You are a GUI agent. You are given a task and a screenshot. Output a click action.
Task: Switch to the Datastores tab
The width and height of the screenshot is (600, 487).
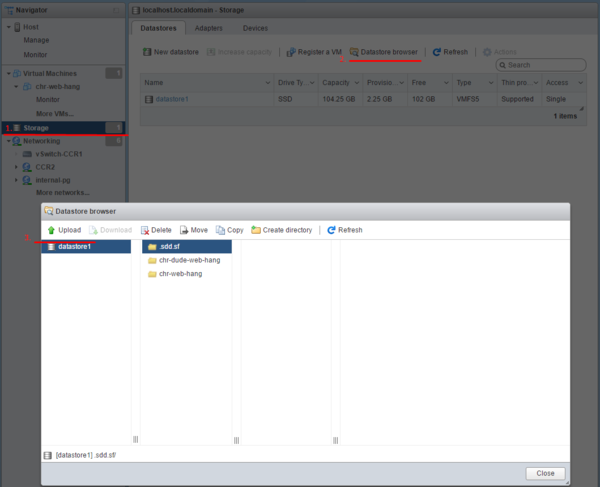pyautogui.click(x=158, y=28)
